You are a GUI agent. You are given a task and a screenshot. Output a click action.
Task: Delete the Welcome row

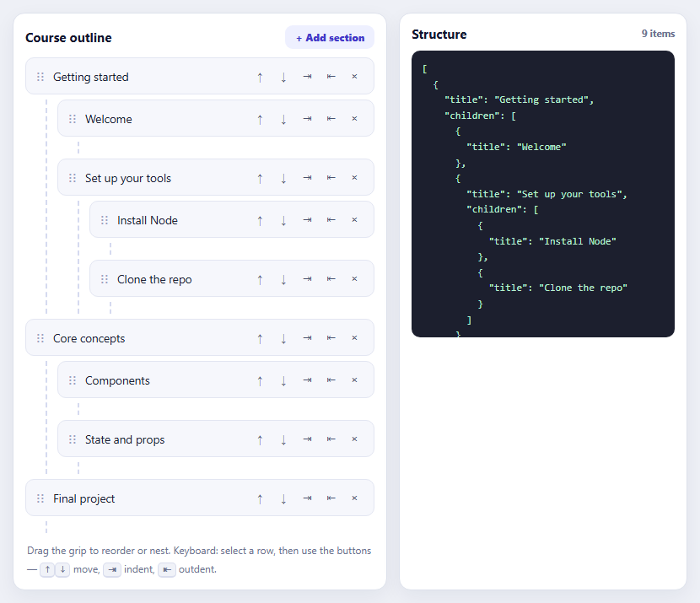[x=354, y=119]
